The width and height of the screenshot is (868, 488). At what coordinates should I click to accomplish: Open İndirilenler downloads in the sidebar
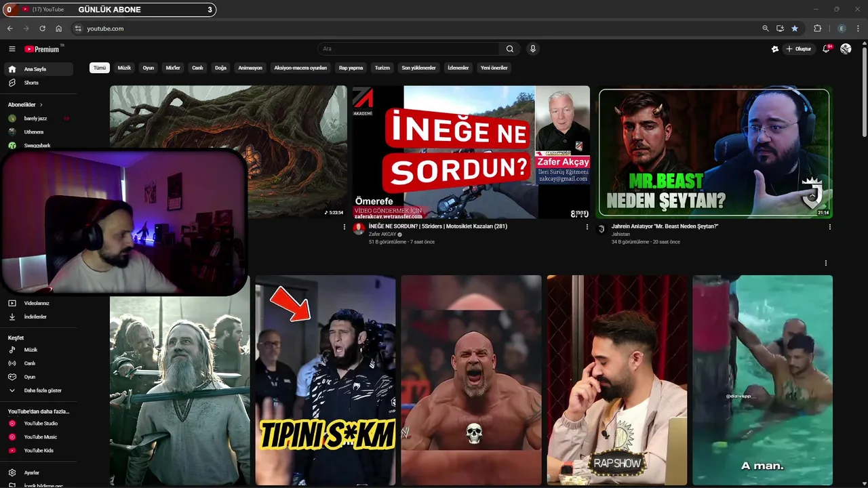point(38,317)
